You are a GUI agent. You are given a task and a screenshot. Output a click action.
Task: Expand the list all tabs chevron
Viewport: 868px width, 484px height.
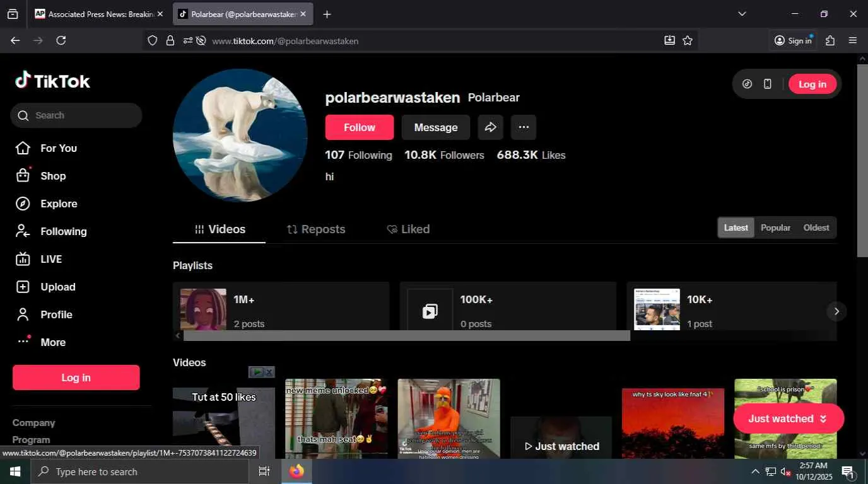(x=742, y=14)
